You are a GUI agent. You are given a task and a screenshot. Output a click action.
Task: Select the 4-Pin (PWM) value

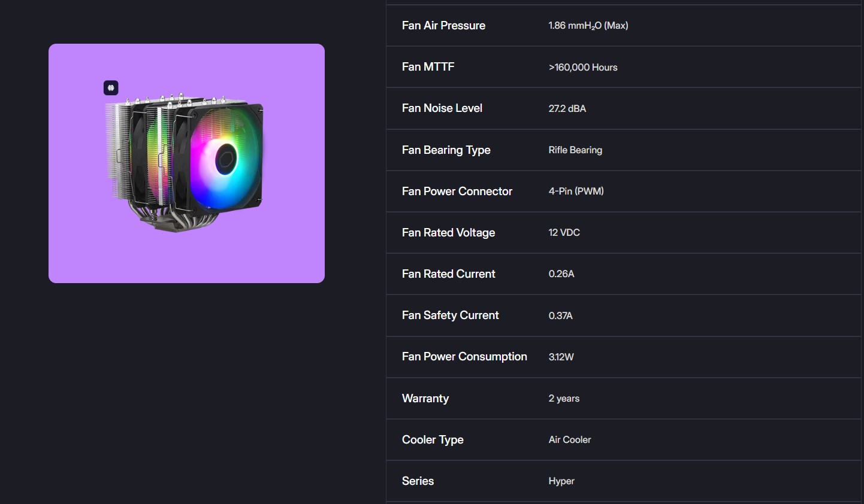[x=576, y=192]
